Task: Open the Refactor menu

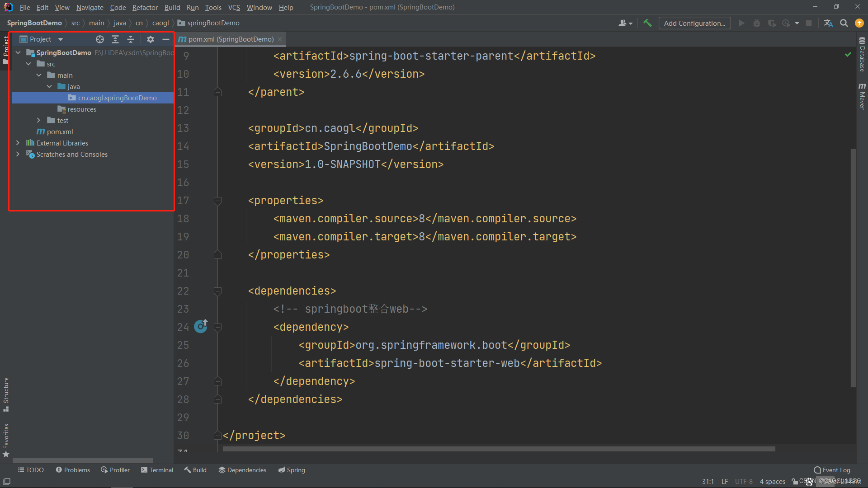Action: pos(145,7)
